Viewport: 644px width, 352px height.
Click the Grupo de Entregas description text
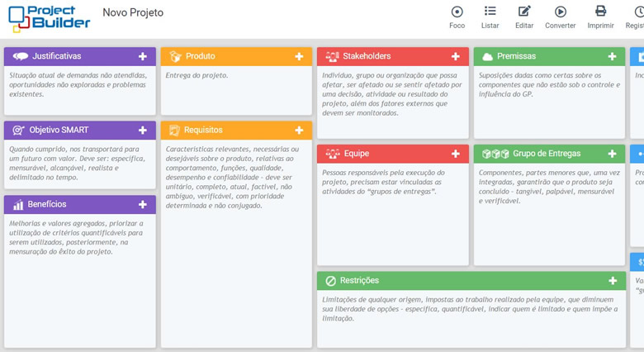(549, 187)
